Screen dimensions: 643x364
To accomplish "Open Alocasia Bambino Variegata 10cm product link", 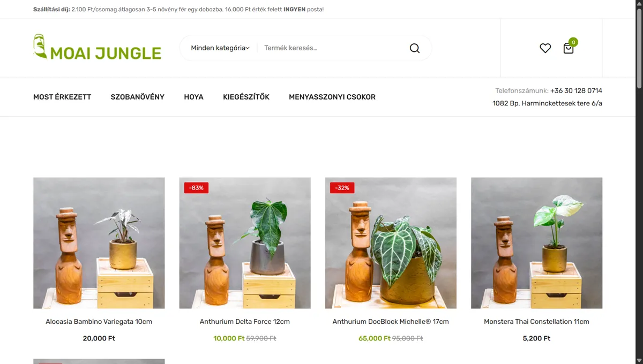I will point(99,322).
